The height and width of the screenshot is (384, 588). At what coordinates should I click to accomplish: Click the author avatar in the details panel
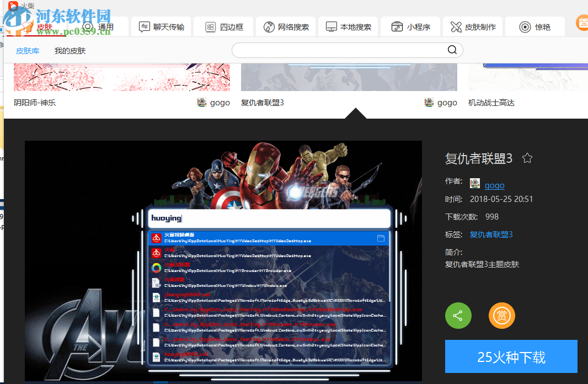click(x=475, y=183)
